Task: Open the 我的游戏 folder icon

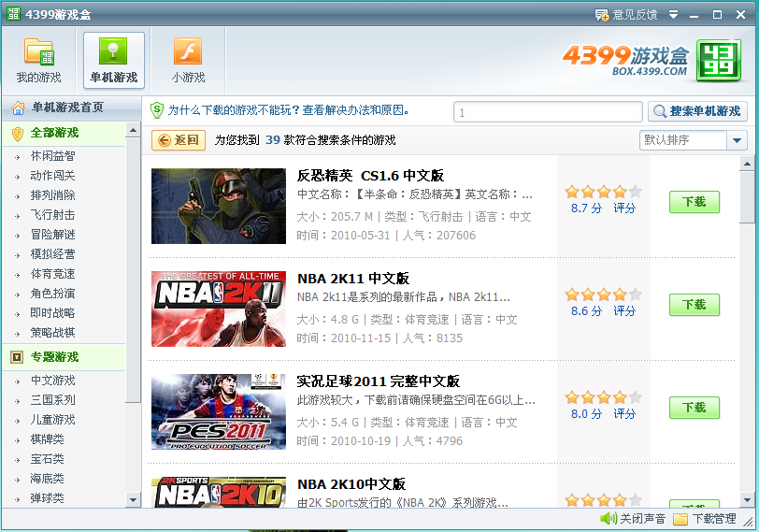Action: coord(38,50)
